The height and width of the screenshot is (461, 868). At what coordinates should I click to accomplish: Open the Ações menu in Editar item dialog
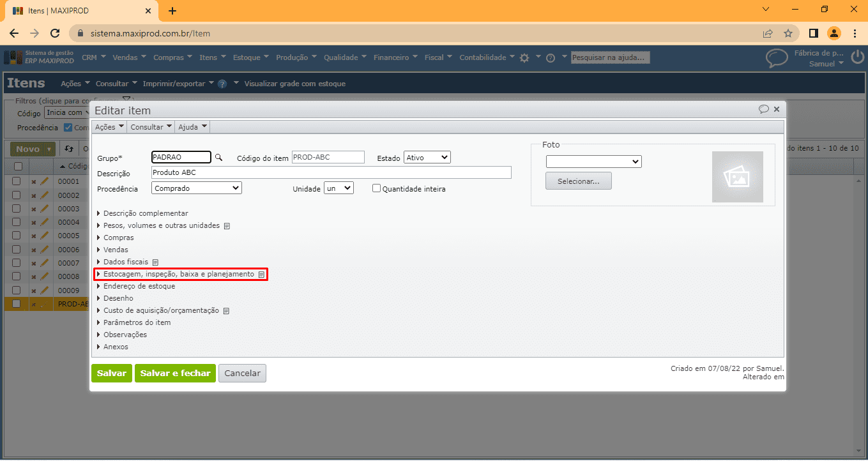click(109, 127)
